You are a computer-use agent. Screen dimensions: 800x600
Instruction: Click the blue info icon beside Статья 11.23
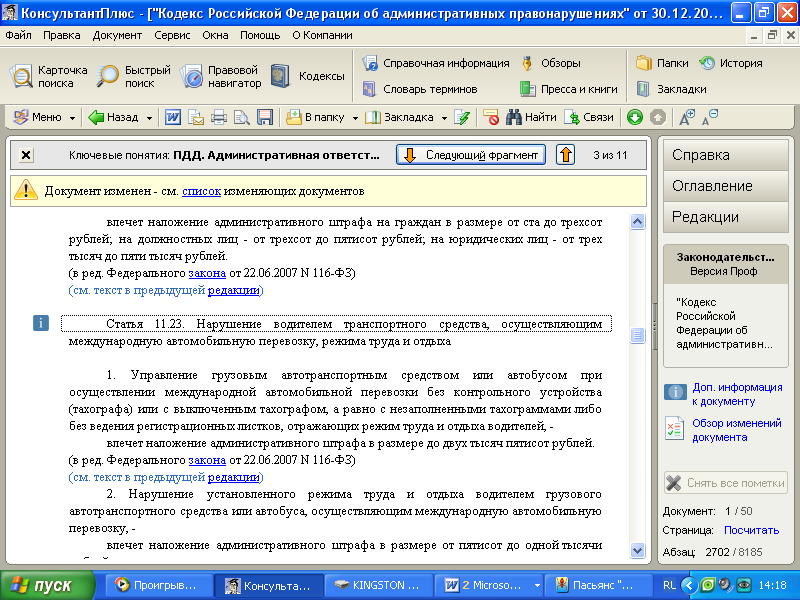(41, 323)
